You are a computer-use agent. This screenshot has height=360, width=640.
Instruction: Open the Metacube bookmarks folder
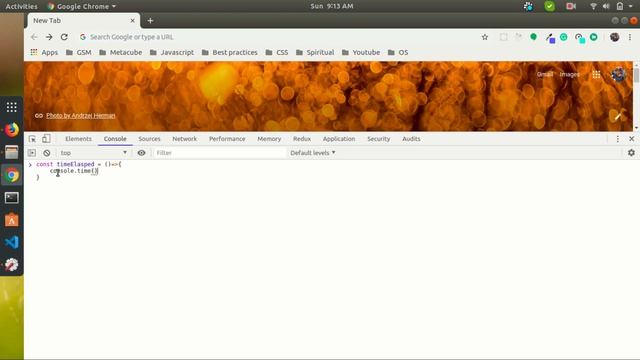point(121,52)
